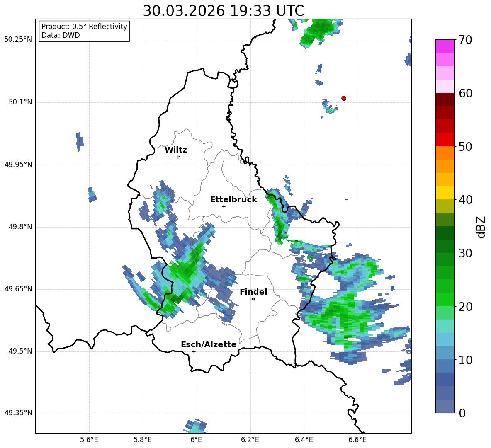Click the Findel city label
This screenshot has width=491, height=448.
click(x=253, y=292)
